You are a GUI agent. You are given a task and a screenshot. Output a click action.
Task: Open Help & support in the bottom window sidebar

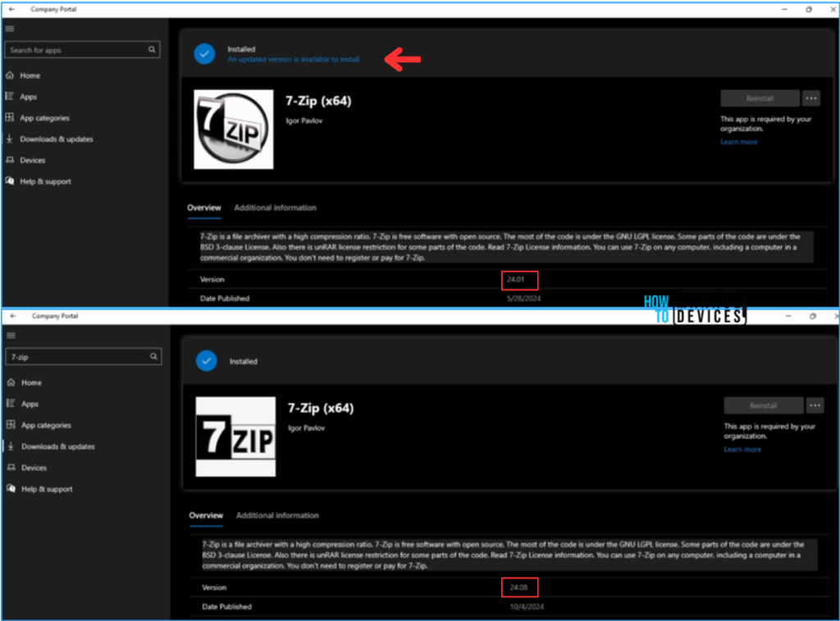click(x=47, y=489)
